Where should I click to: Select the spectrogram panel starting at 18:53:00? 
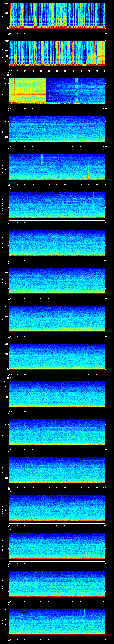[x=57, y=356]
